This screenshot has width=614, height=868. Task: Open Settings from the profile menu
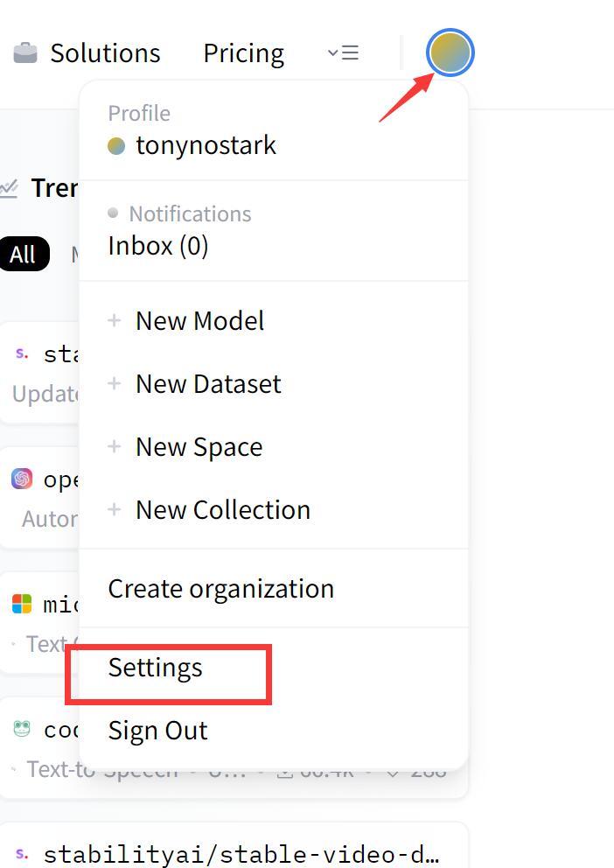156,668
